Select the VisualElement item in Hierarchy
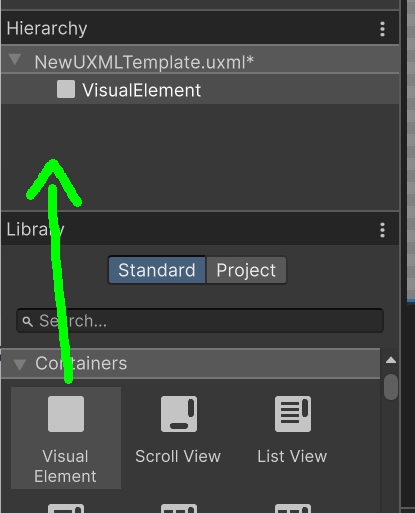Image resolution: width=415 pixels, height=513 pixels. [200, 89]
